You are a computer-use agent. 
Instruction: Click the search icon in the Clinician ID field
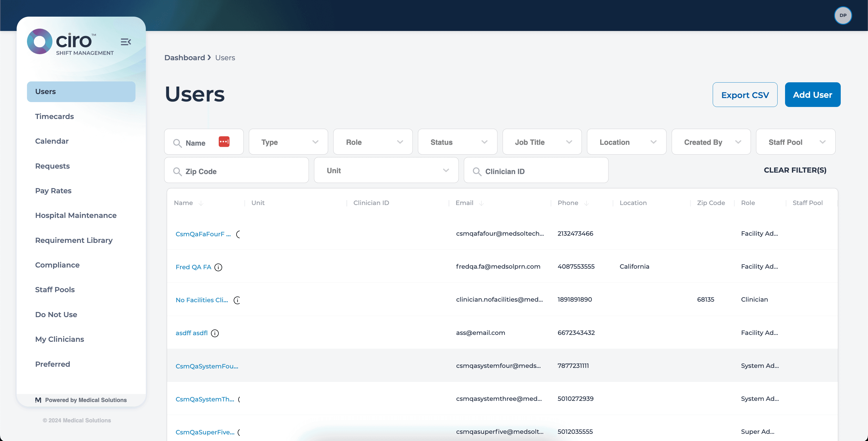[x=477, y=171]
